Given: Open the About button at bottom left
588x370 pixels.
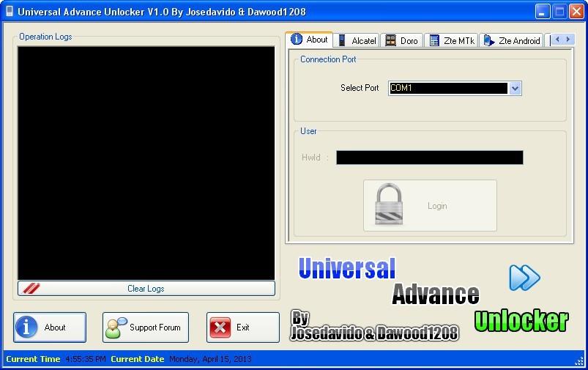Looking at the screenshot, I should 50,328.
